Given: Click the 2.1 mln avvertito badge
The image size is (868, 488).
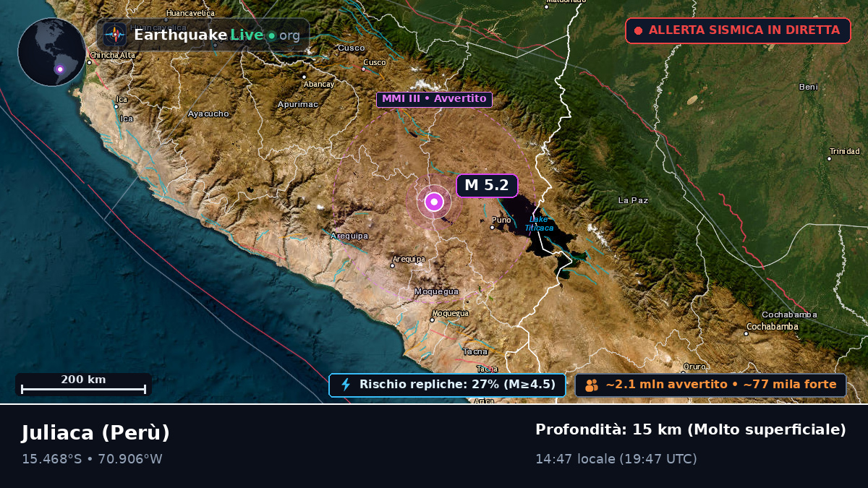Looking at the screenshot, I should (x=710, y=385).
